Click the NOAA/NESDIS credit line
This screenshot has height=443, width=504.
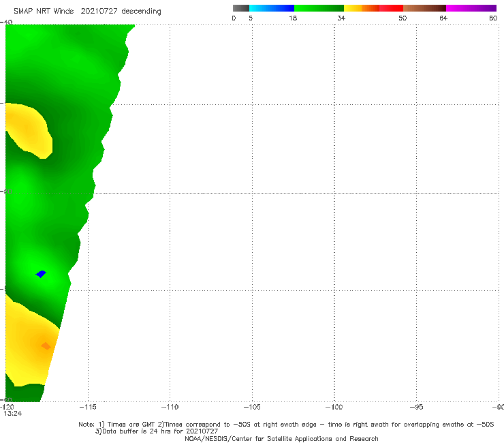click(281, 438)
